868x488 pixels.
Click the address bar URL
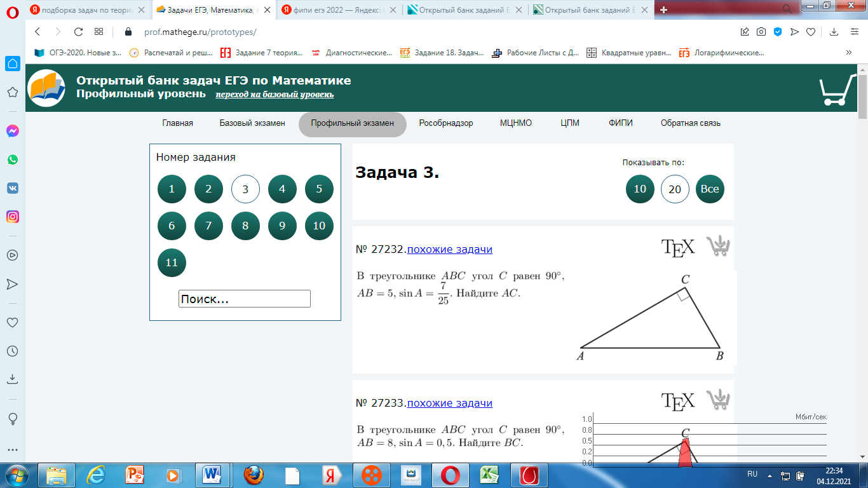point(200,32)
